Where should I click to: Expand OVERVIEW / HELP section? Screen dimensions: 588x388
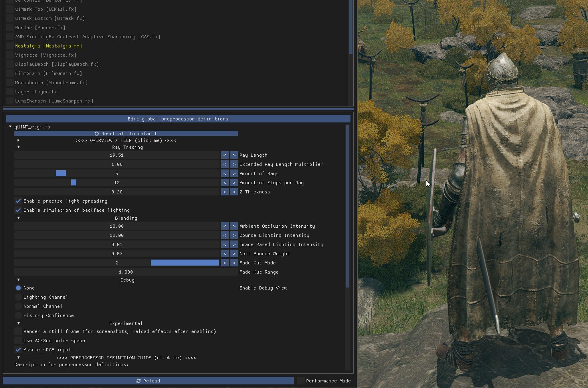18,140
